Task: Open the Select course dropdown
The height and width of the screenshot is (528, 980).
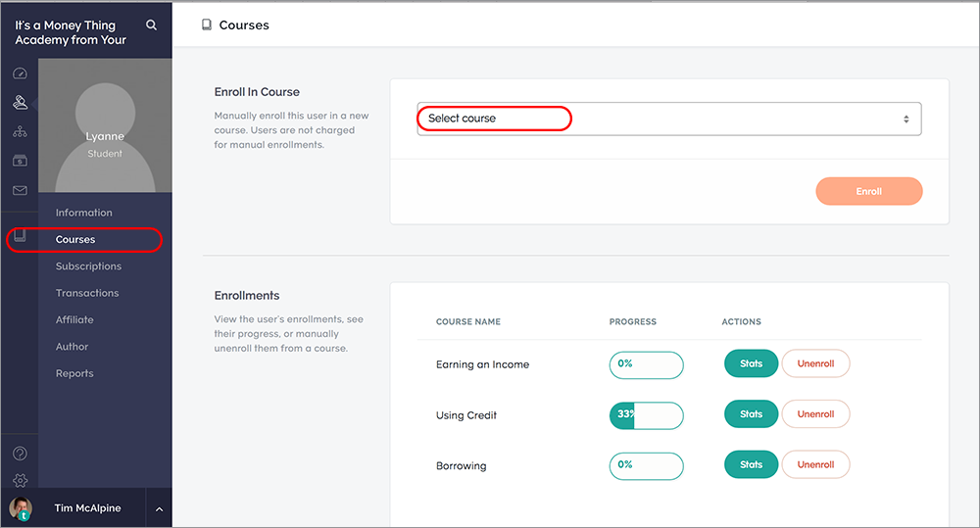Action: (x=668, y=119)
